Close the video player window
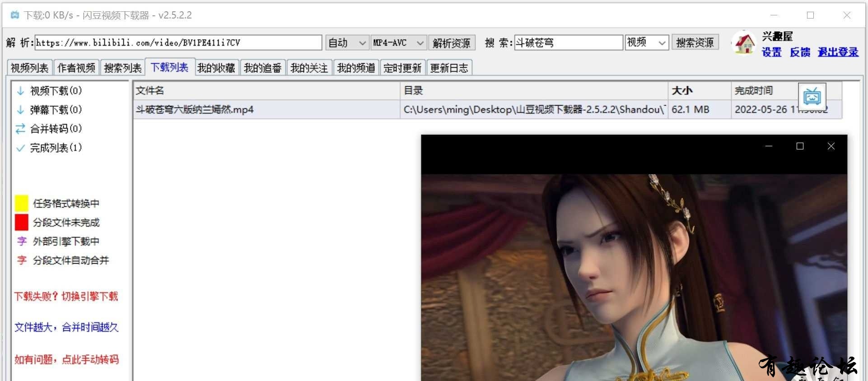 831,146
